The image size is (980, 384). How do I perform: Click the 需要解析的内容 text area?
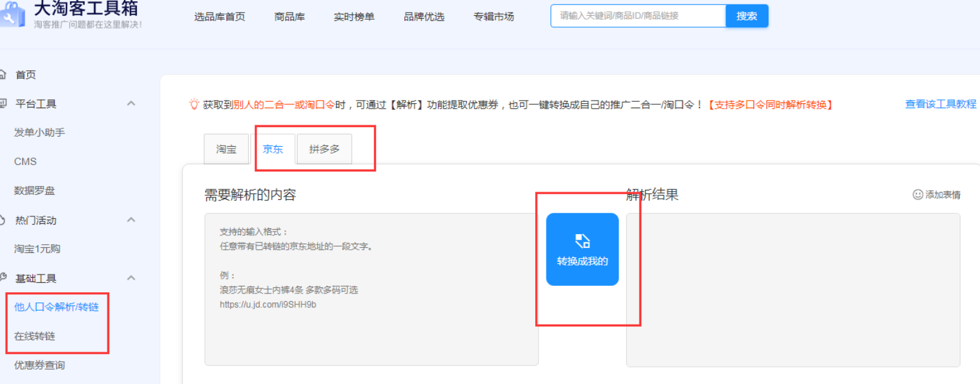[371, 289]
